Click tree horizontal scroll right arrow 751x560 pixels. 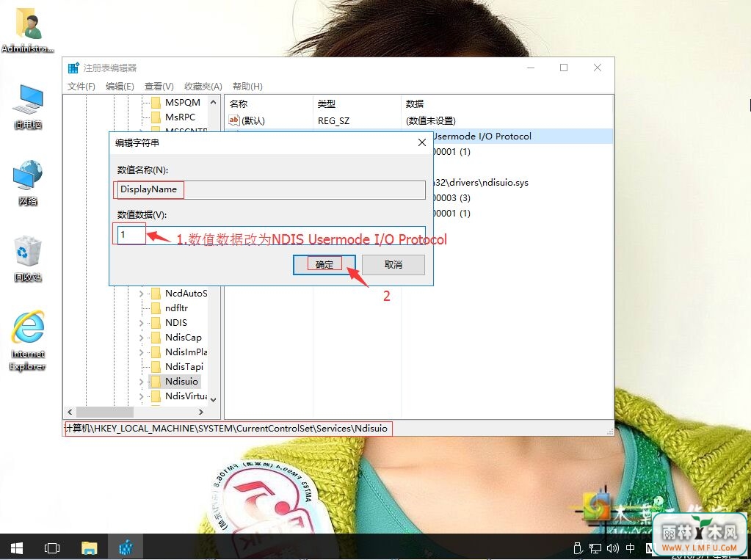(201, 412)
